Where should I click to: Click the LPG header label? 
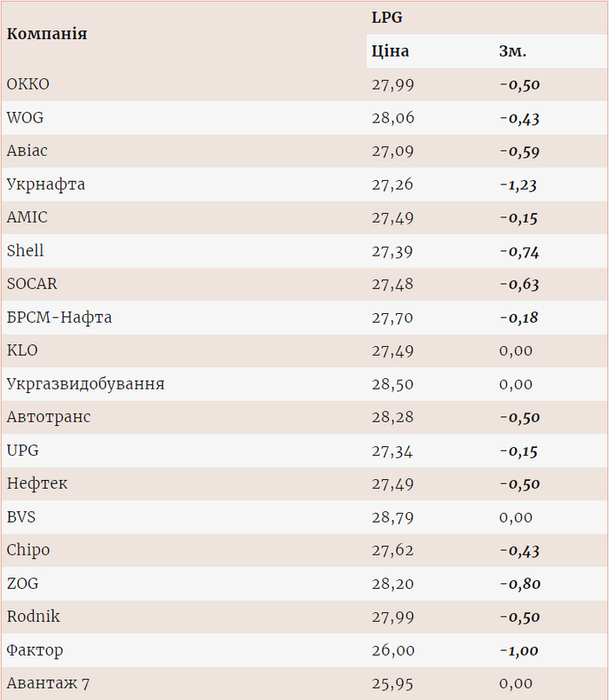coord(387,17)
